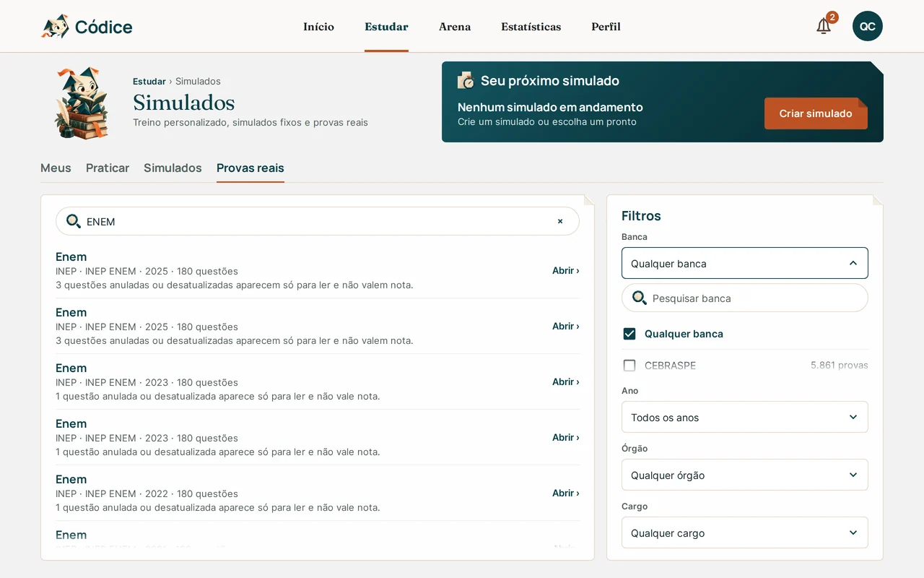Click Estudar in the breadcrumb
The image size is (924, 578).
pyautogui.click(x=149, y=82)
